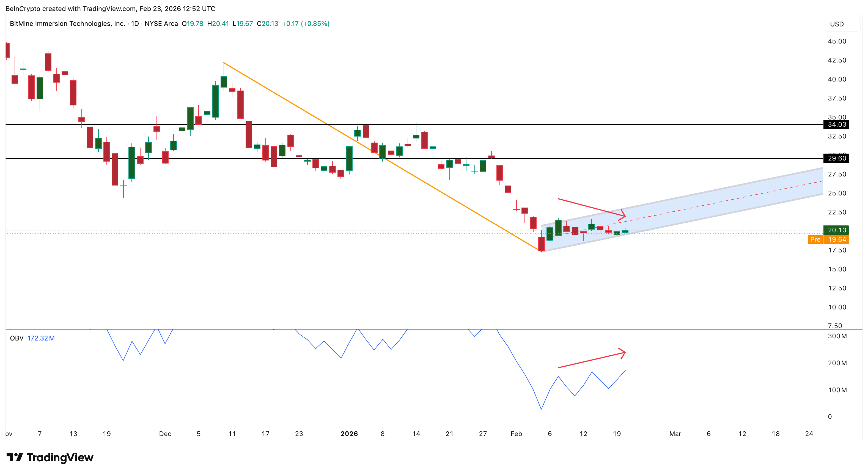Click the orange 19.64 pre-market price tag

(837, 239)
